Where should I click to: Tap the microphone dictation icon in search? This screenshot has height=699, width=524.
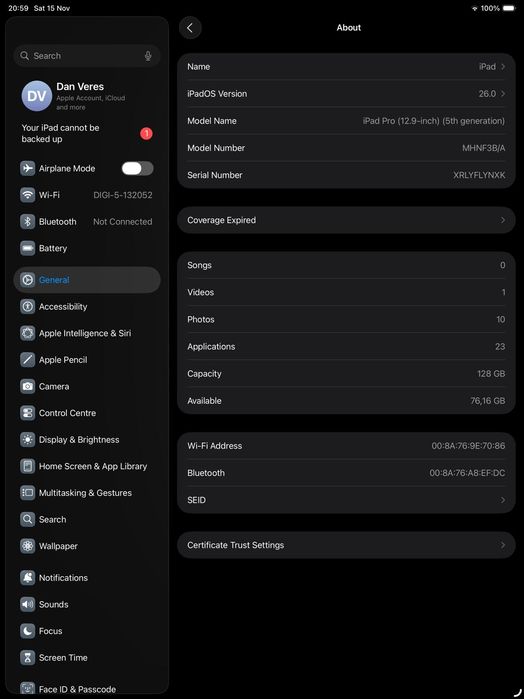(148, 56)
